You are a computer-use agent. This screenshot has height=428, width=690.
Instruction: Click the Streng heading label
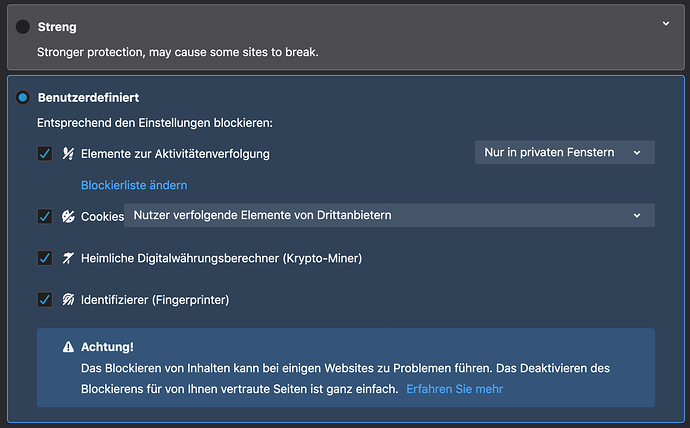(x=57, y=27)
